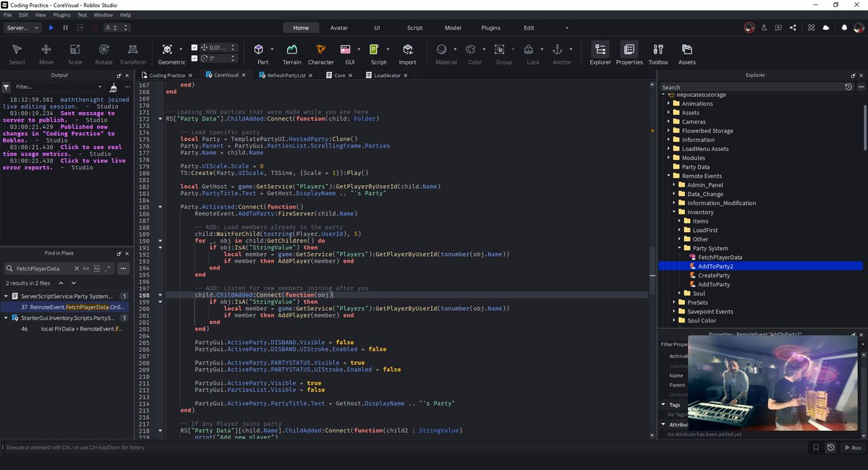Click the Pause playtest button
Image resolution: width=868 pixels, height=470 pixels.
[x=65, y=27]
